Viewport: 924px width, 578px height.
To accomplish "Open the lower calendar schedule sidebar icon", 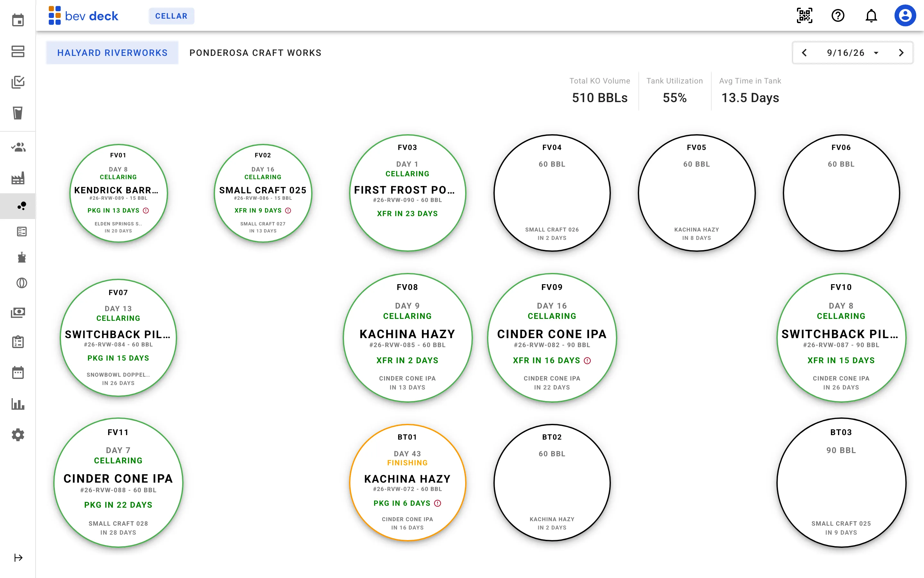I will coord(18,372).
